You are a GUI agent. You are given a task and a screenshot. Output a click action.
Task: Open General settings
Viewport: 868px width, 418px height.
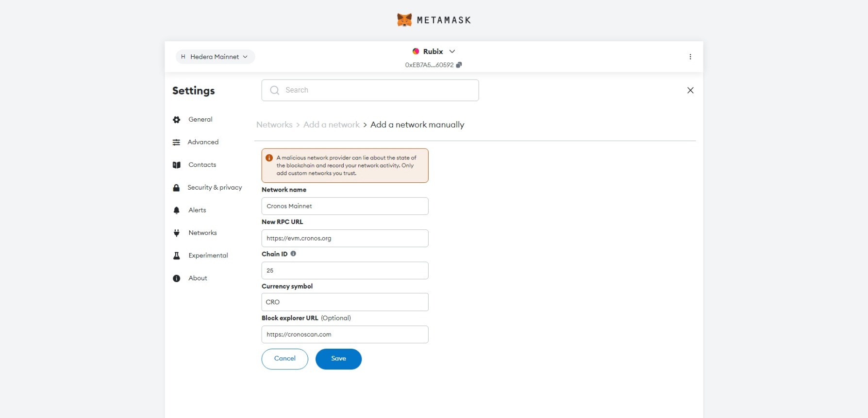(x=200, y=119)
